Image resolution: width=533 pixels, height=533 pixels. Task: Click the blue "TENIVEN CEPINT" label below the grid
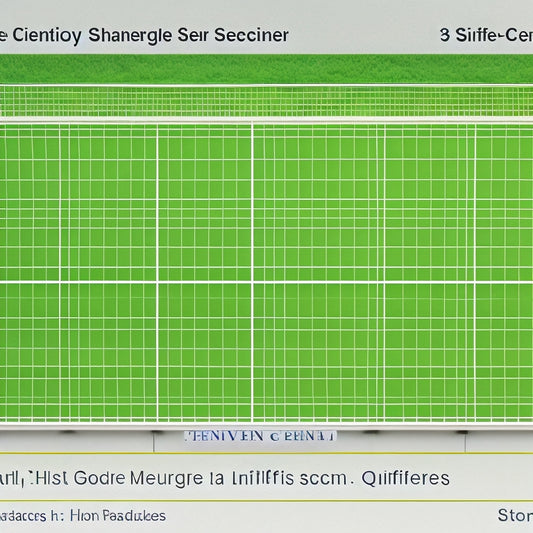(260, 436)
